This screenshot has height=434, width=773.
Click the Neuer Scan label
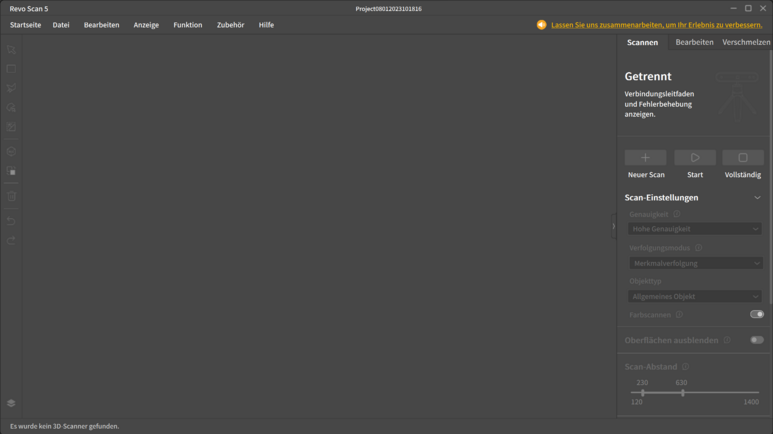(x=646, y=175)
